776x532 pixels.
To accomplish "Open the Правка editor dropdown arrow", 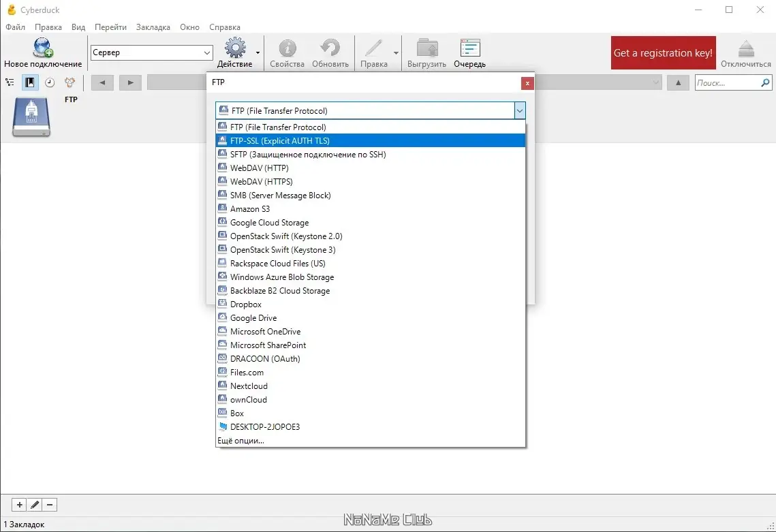I will point(396,52).
